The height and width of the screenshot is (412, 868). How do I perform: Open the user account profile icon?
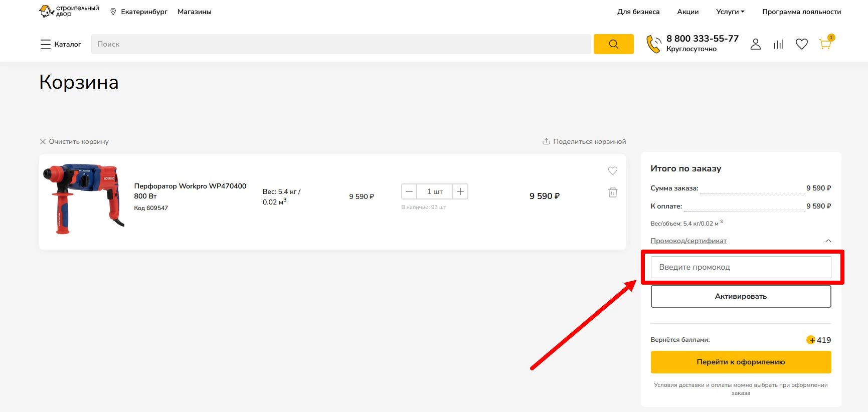click(x=755, y=44)
